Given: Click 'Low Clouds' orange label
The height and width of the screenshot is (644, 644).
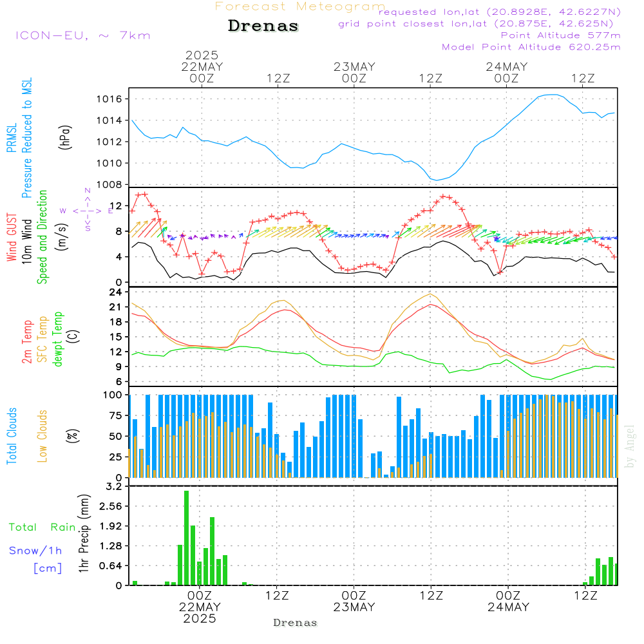Looking at the screenshot, I should pos(42,436).
